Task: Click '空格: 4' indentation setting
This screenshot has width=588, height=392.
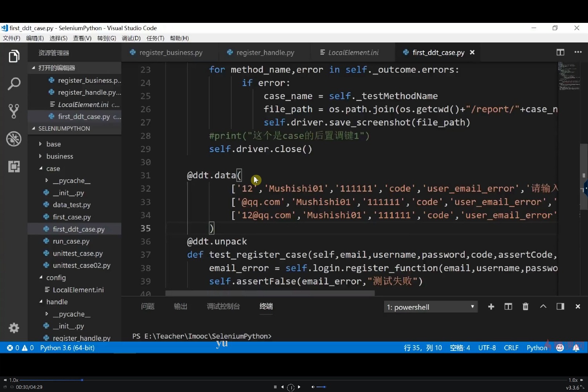Action: pos(460,348)
